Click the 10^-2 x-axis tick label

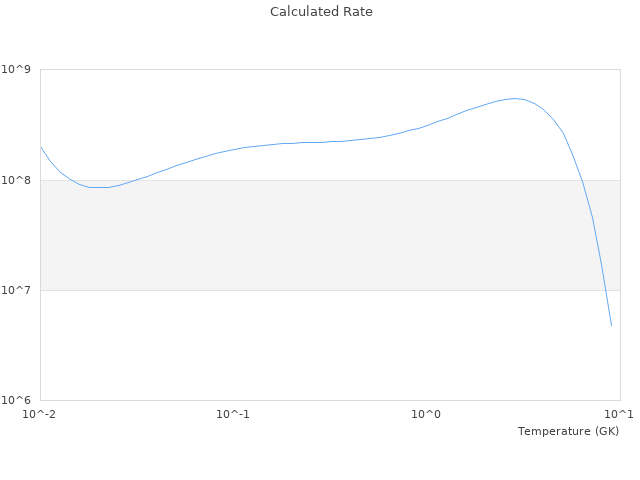(x=40, y=414)
